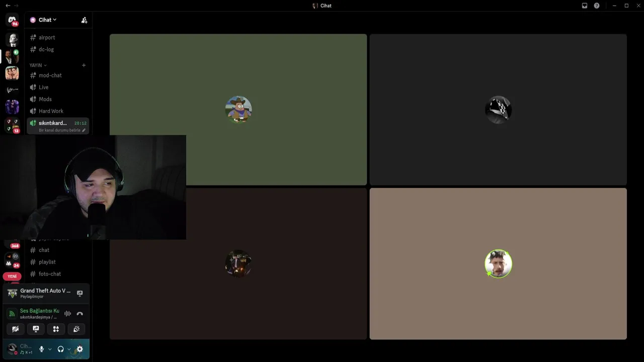Viewport: 644px width, 362px height.
Task: Open the server with green speaker badge
Action: (12, 56)
